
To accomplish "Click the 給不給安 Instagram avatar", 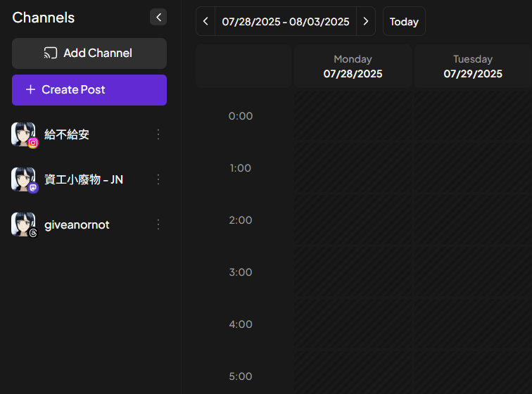I will tap(23, 134).
